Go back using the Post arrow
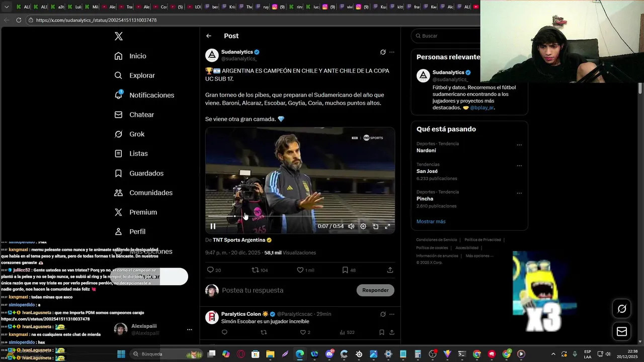 tap(209, 36)
